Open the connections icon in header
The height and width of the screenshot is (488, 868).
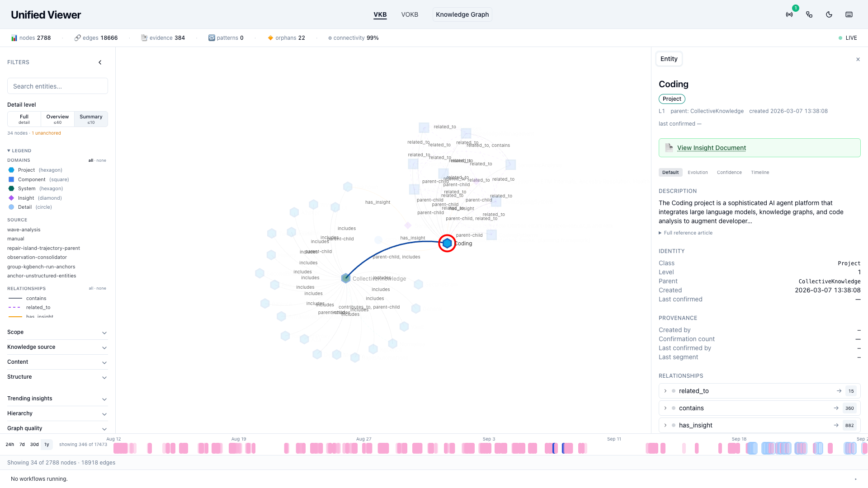click(809, 14)
